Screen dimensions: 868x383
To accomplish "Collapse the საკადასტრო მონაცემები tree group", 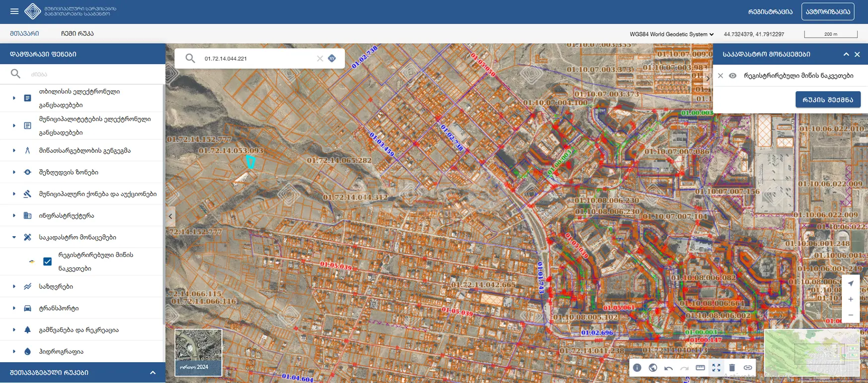I will (x=14, y=237).
